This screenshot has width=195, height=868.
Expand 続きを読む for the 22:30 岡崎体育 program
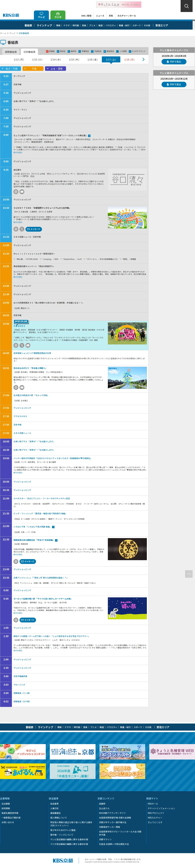click(18, 555)
